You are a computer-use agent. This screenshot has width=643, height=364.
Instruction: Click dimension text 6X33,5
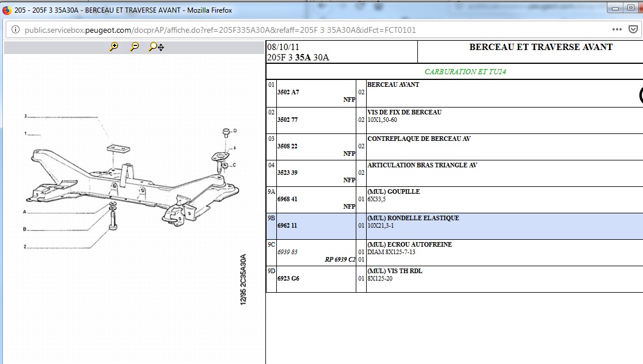click(x=376, y=200)
